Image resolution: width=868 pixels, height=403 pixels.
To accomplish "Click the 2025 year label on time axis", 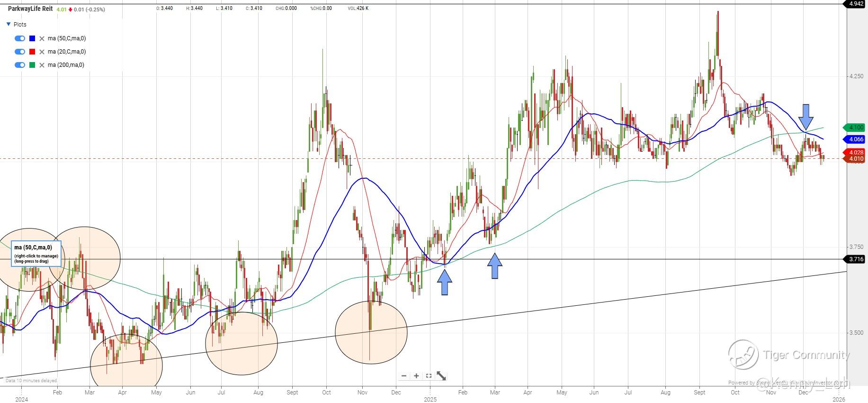I will click(430, 399).
